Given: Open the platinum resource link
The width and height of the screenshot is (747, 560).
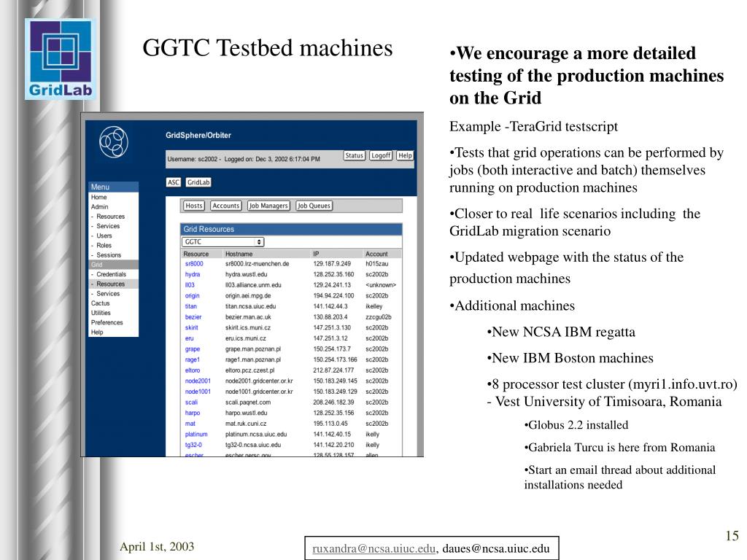Looking at the screenshot, I should tap(196, 435).
